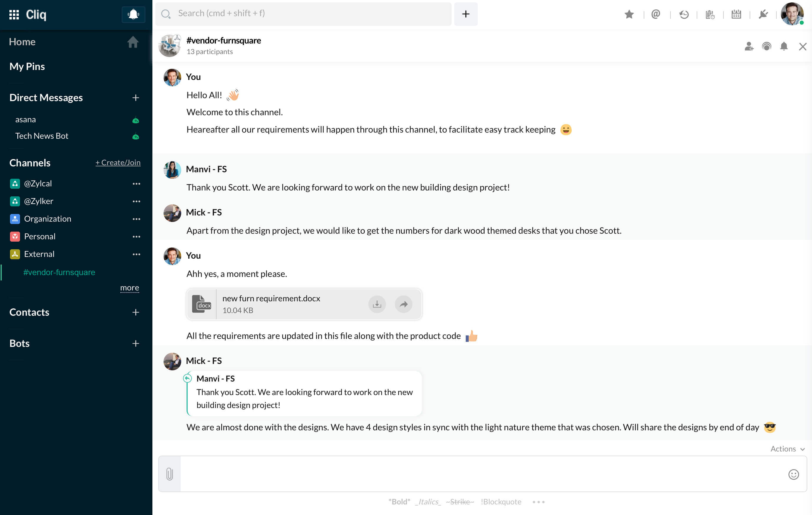Open the calendar icon in top bar
The height and width of the screenshot is (515, 812).
[736, 14]
